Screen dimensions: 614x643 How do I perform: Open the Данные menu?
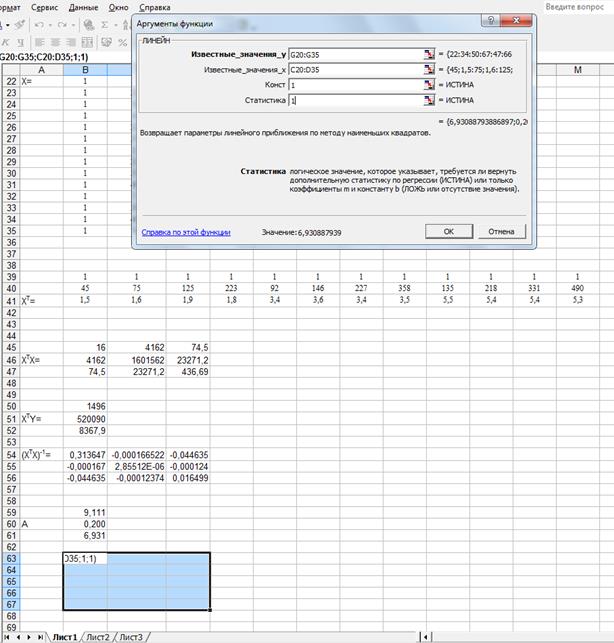(x=84, y=7)
